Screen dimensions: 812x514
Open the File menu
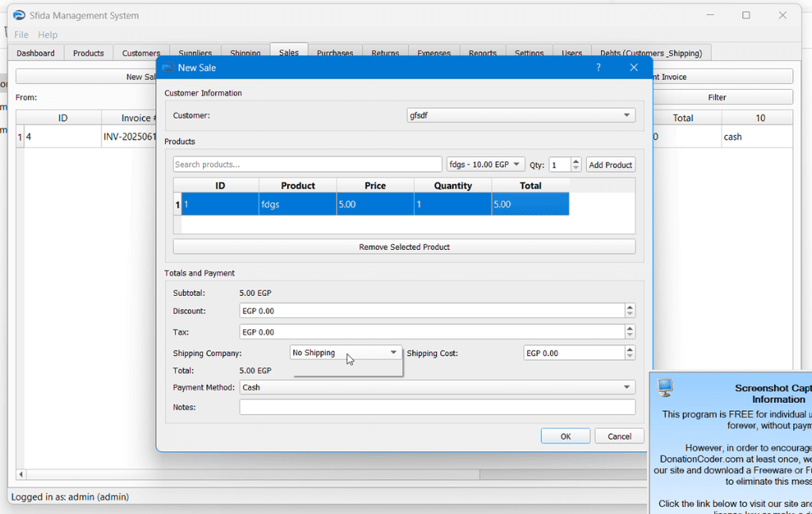pos(21,35)
